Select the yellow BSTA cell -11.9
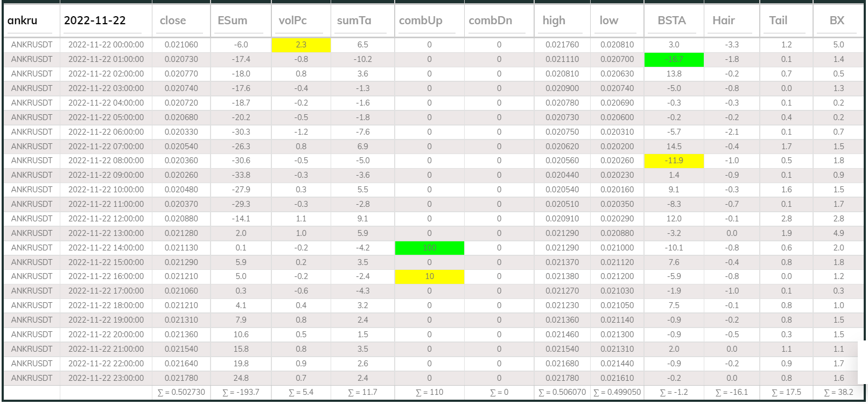Screen dimensions: 868x404 (674, 161)
